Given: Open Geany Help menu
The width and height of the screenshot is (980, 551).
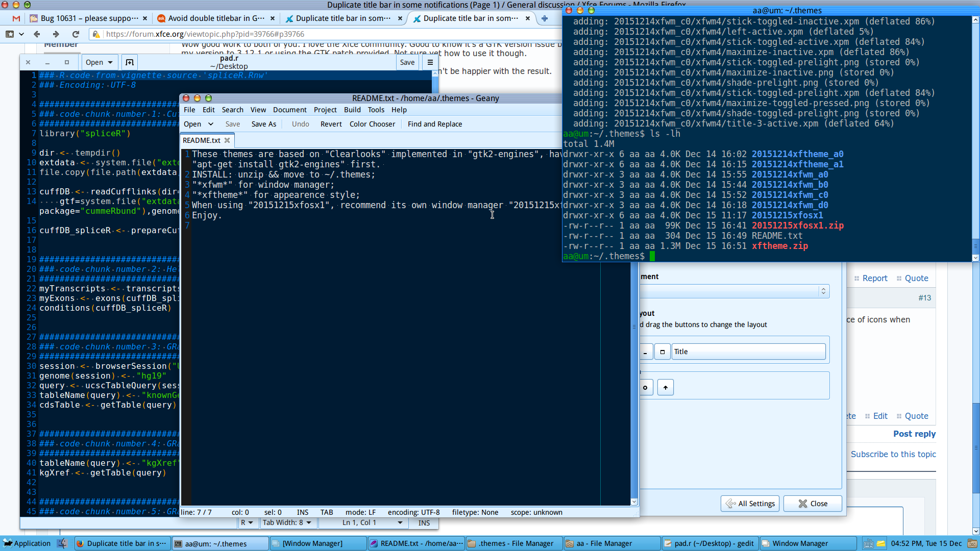Looking at the screenshot, I should pyautogui.click(x=399, y=110).
